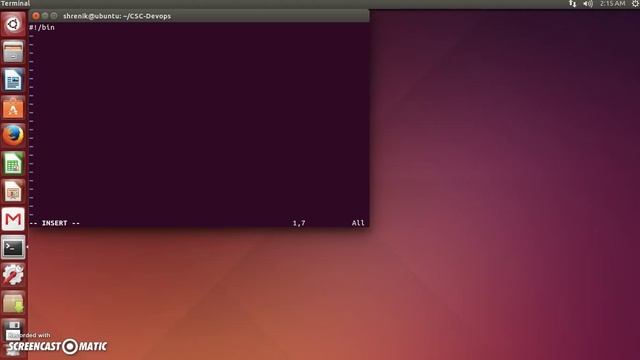This screenshot has width=640, height=360.
Task: Open System Settings wrench-and-gear icon
Action: click(13, 275)
